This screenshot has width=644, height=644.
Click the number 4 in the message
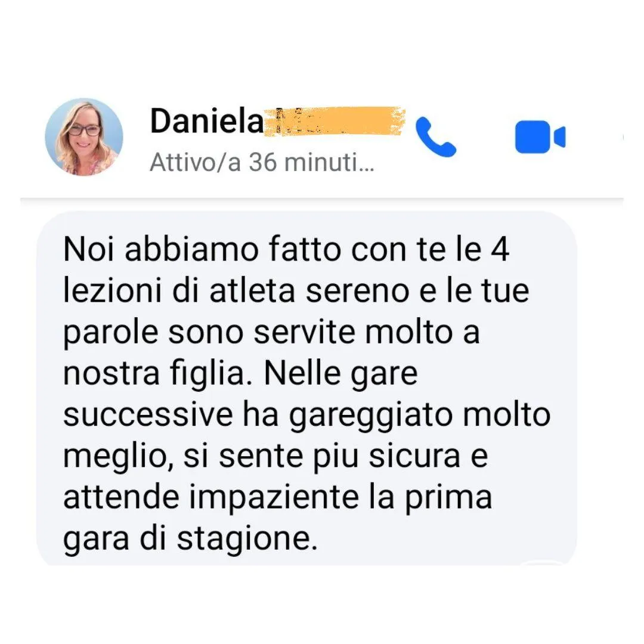(x=500, y=249)
